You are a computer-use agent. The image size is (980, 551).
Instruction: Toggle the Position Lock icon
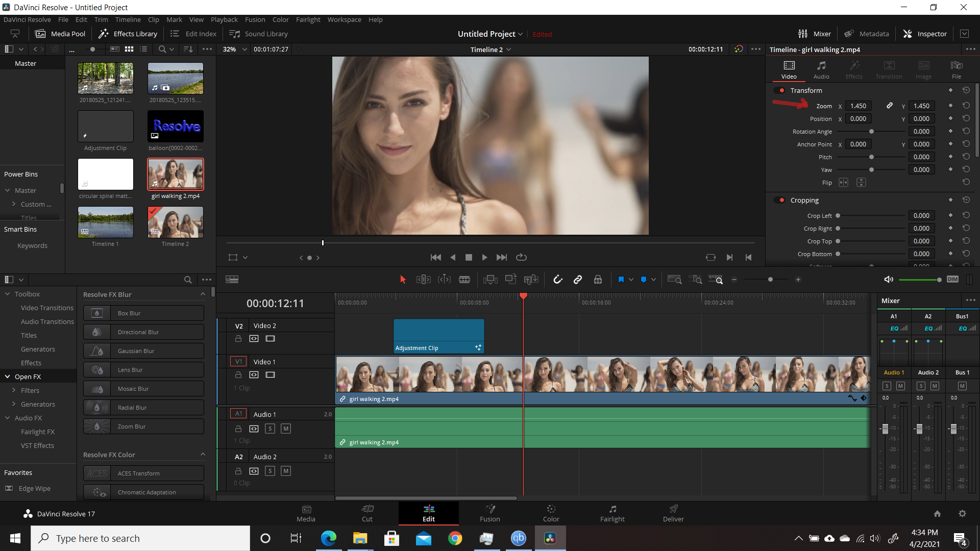click(x=598, y=280)
